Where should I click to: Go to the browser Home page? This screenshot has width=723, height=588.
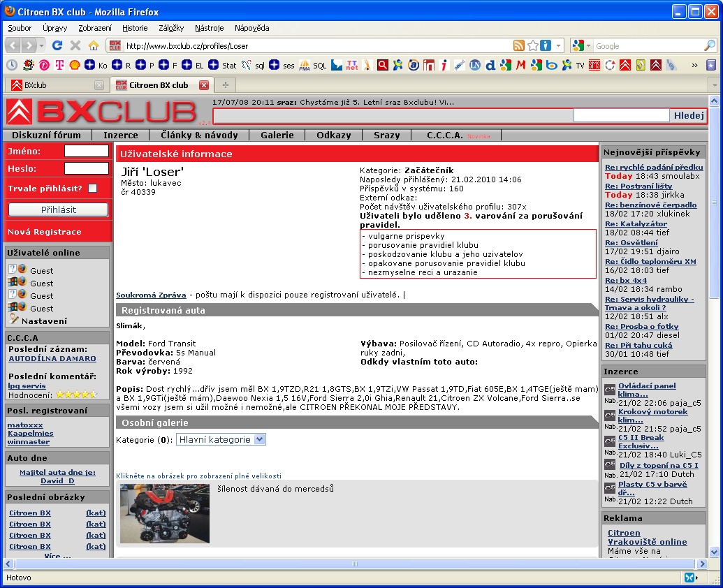tap(94, 45)
